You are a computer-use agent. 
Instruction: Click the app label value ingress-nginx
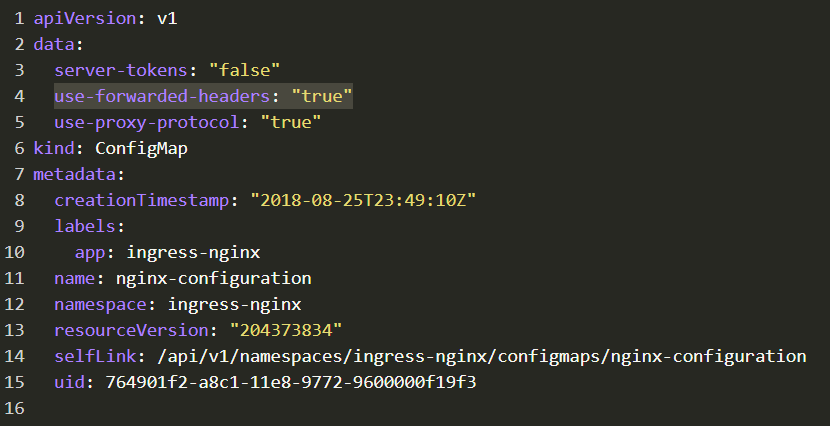click(x=193, y=252)
